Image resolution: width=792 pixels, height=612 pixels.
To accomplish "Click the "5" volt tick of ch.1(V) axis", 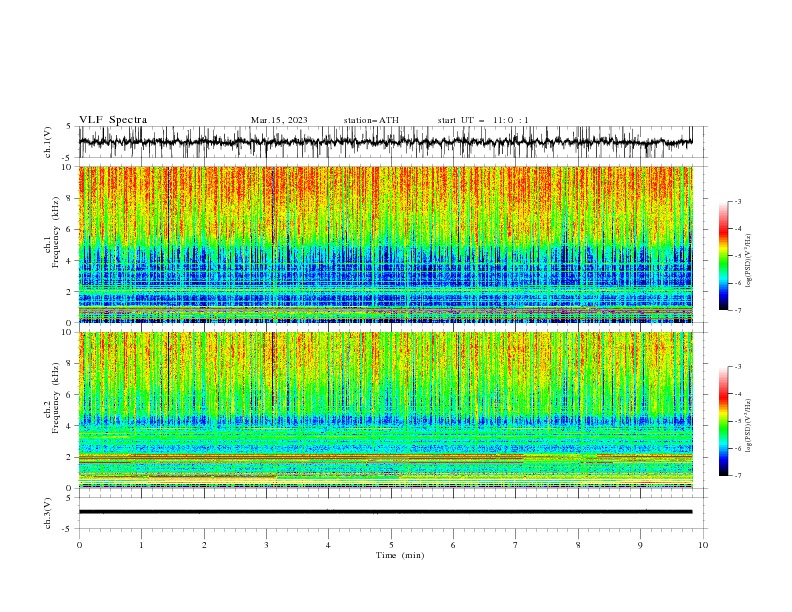I will (71, 126).
